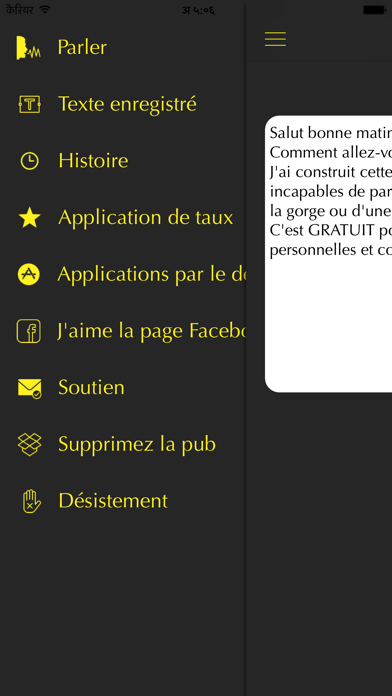Open the Désistement entry
The width and height of the screenshot is (392, 696).
(113, 501)
